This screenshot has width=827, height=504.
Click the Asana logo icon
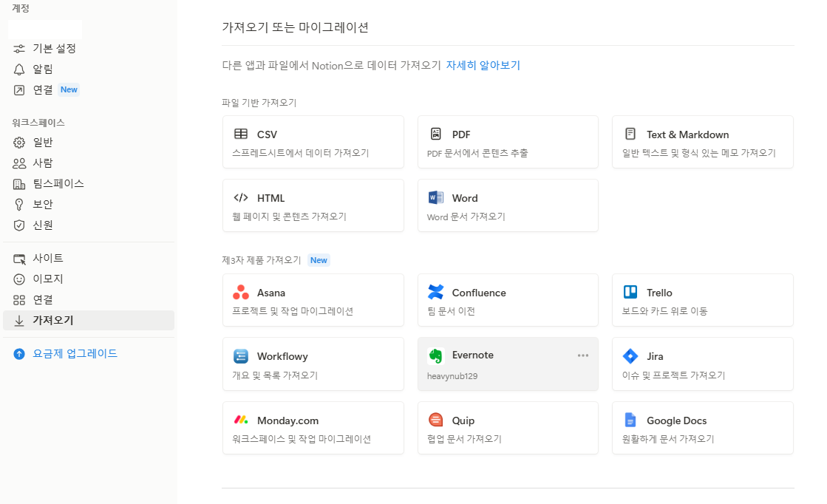(x=240, y=292)
